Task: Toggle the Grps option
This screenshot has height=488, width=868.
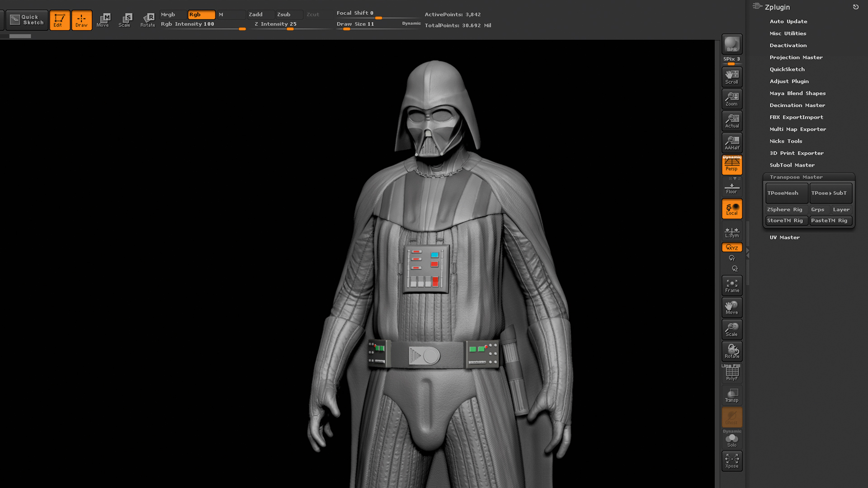Action: [x=820, y=210]
